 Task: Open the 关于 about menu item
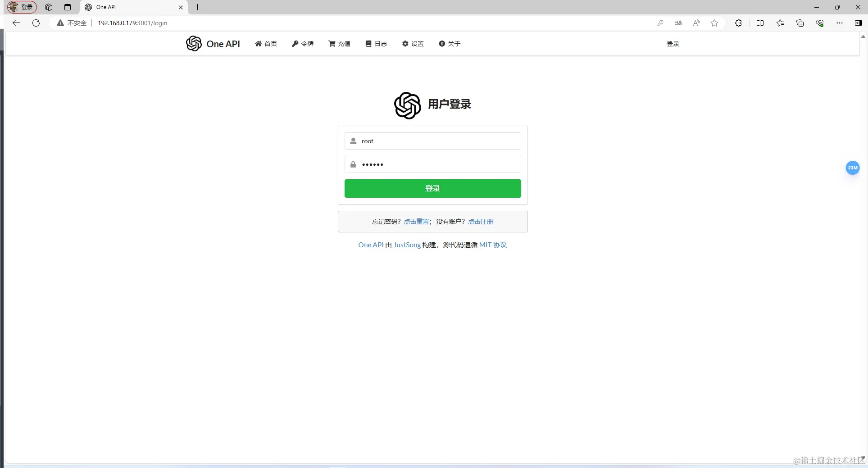450,44
